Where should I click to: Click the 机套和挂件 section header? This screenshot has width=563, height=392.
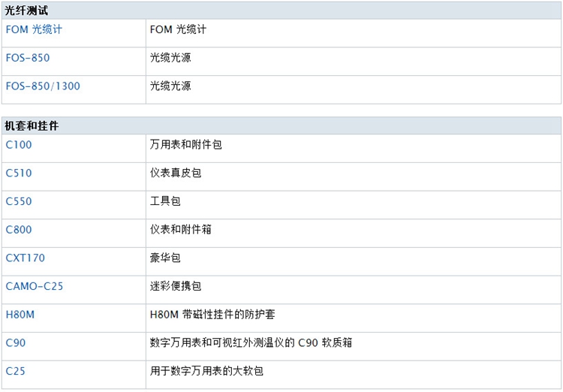[32, 126]
